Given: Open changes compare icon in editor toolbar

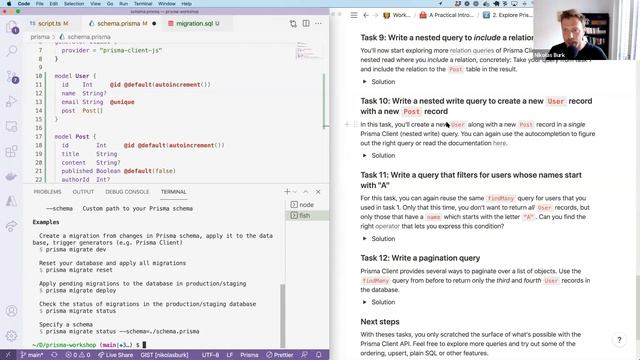Looking at the screenshot, I should (x=293, y=24).
